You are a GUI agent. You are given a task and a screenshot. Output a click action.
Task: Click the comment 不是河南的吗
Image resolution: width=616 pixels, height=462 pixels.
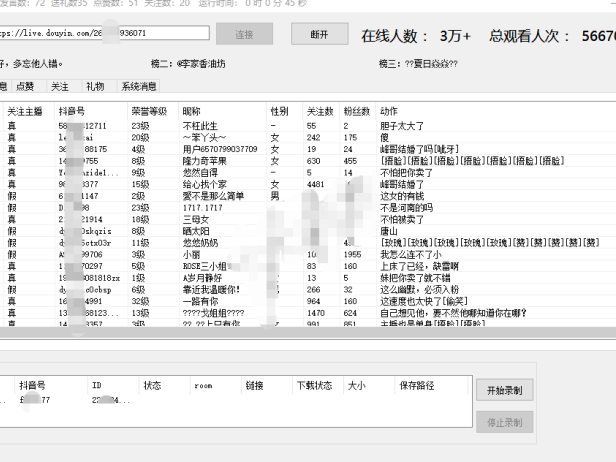coord(406,208)
